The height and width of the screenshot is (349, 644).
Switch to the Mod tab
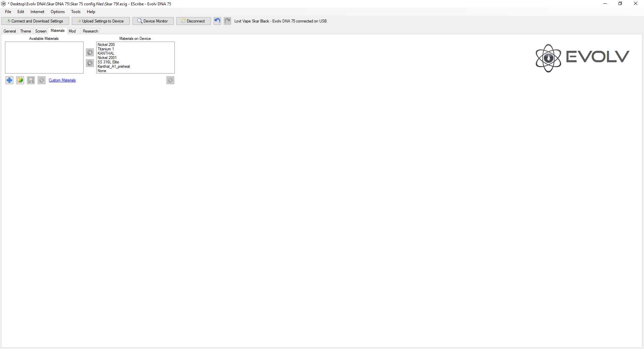coord(72,31)
